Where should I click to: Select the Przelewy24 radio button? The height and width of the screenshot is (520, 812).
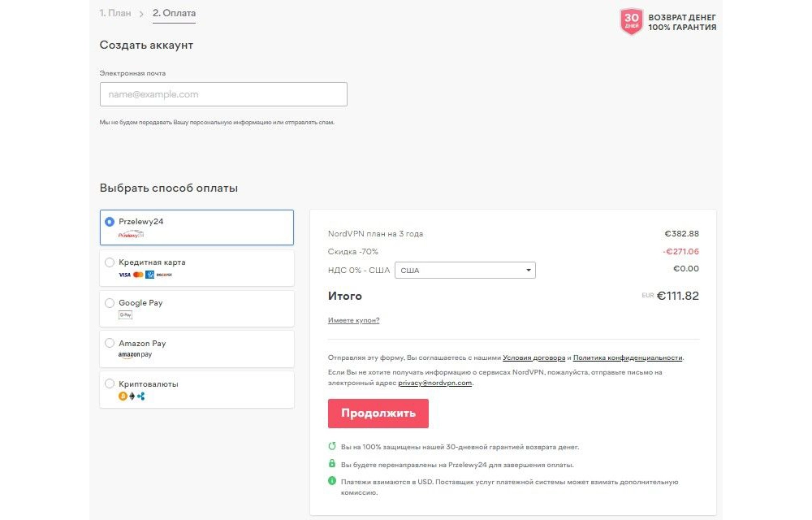click(110, 221)
